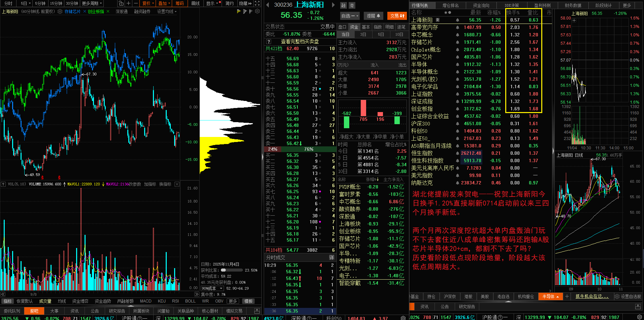Image resolution: width=644 pixels, height=320 pixels.
Task: Open 模板 template button
Action: point(249,301)
